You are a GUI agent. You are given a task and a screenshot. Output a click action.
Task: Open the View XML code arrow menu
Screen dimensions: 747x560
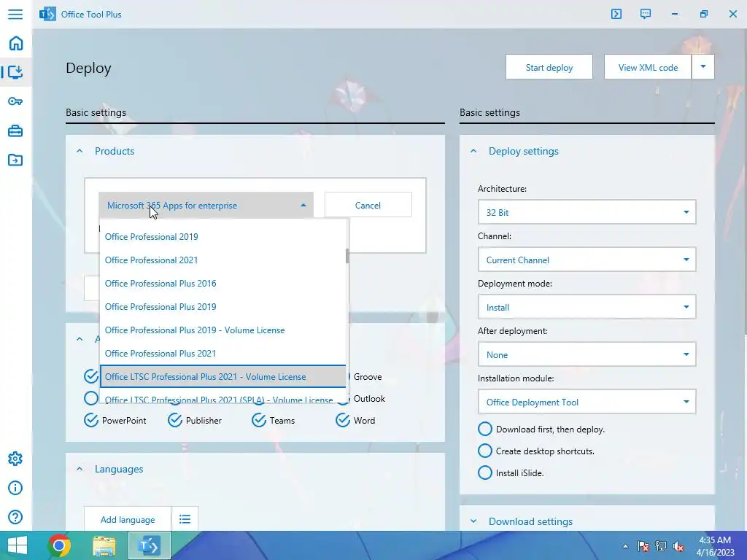point(703,66)
